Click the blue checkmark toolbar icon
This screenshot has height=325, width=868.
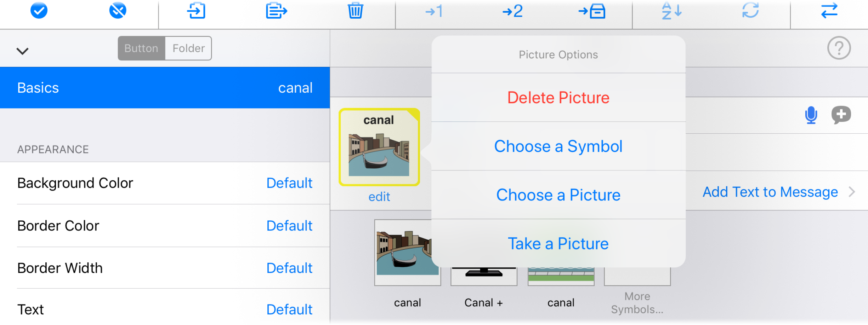pos(40,11)
